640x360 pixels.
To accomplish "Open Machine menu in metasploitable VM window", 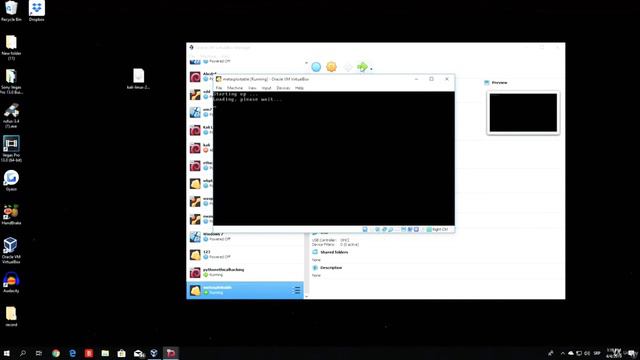I will tap(235, 88).
